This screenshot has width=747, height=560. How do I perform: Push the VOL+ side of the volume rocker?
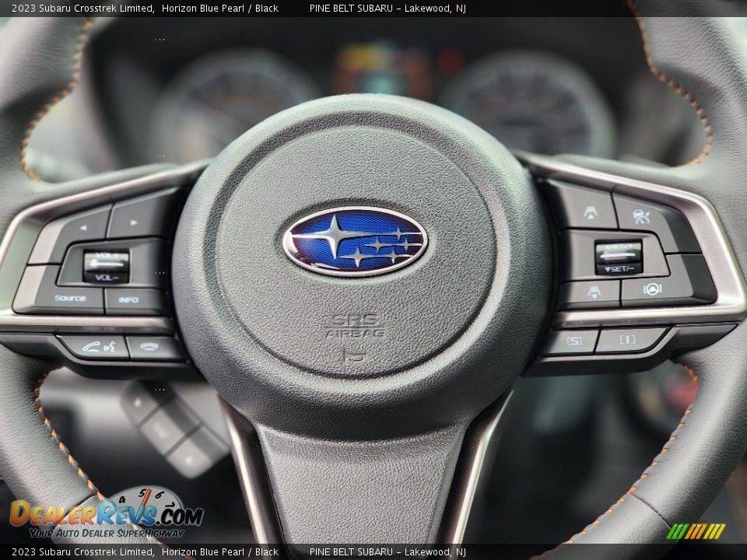tap(106, 259)
